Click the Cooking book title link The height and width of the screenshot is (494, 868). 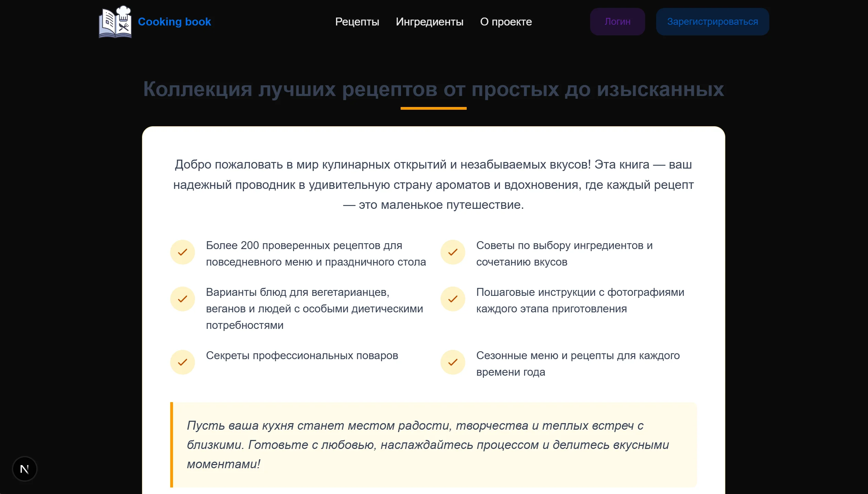click(174, 22)
